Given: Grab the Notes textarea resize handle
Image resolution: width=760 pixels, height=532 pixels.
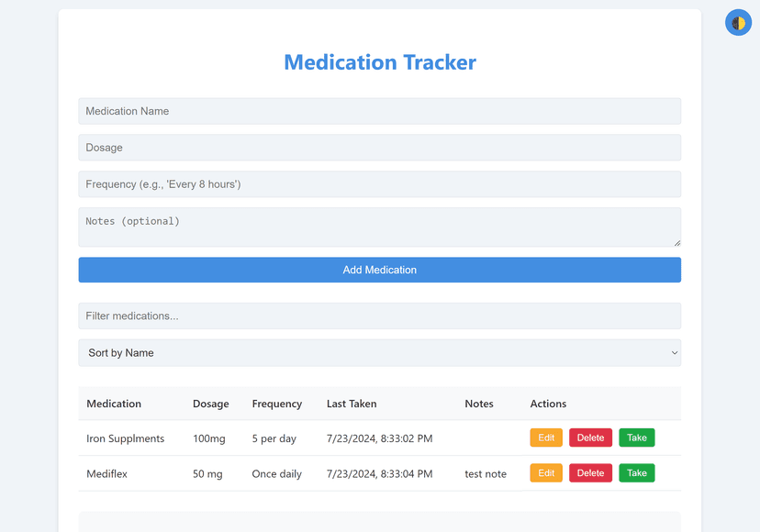Looking at the screenshot, I should [677, 243].
